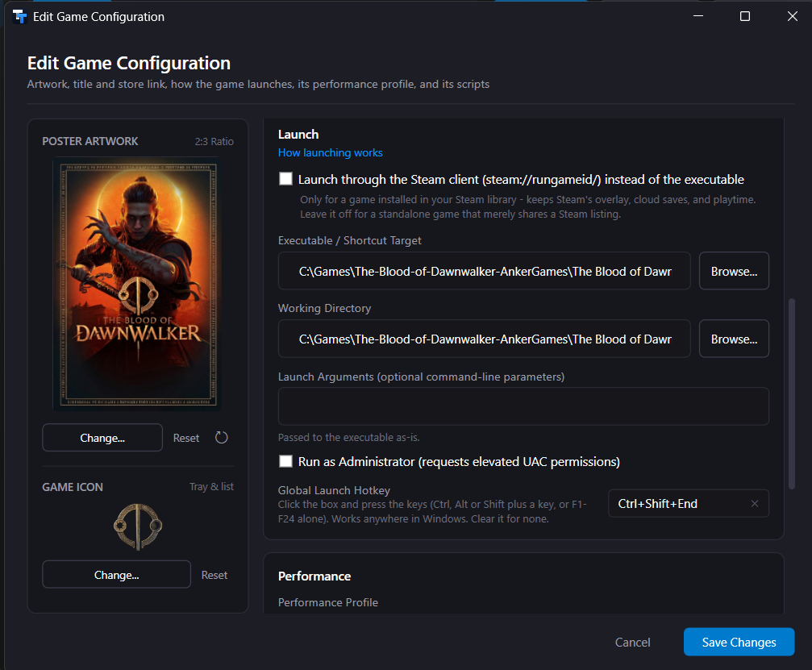The image size is (812, 670).
Task: Click the circular reset arrow icon beside poster Reset
Action: 221,438
